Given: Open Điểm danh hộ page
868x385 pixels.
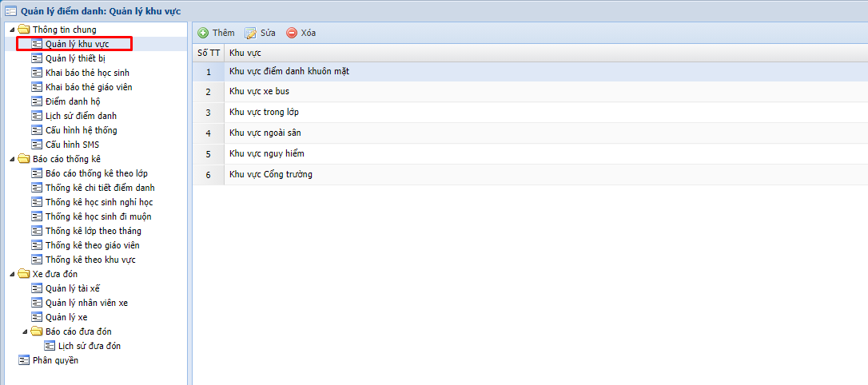Looking at the screenshot, I should coord(73,101).
